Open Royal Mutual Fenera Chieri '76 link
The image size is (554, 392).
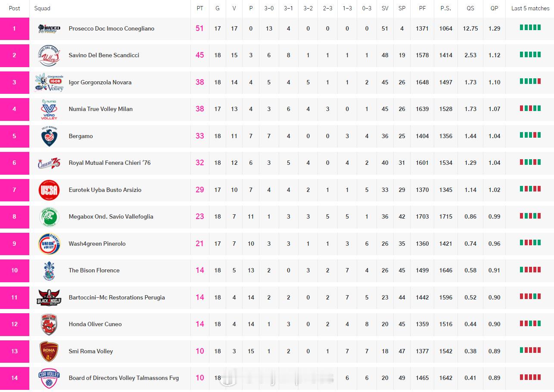coord(110,163)
